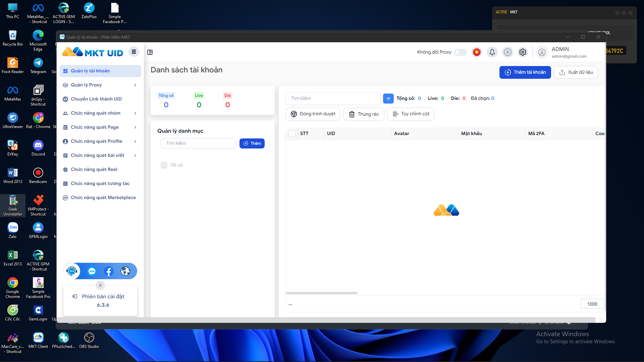Open Discord desktop icon
Image resolution: width=644 pixels, height=362 pixels.
click(x=38, y=148)
